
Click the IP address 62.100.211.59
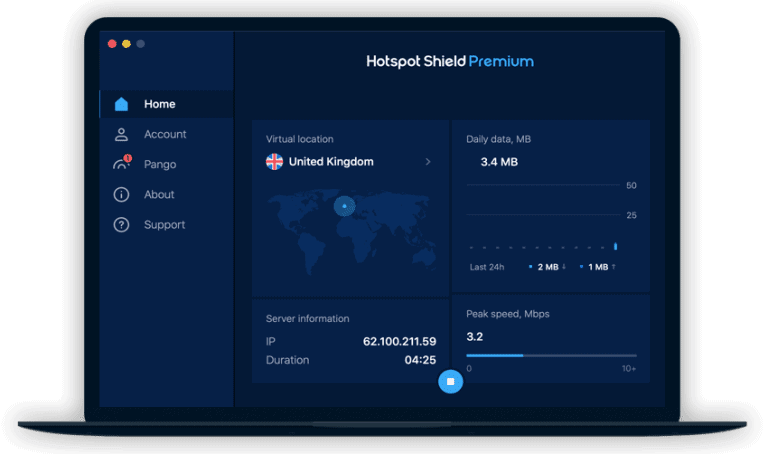[x=399, y=341]
